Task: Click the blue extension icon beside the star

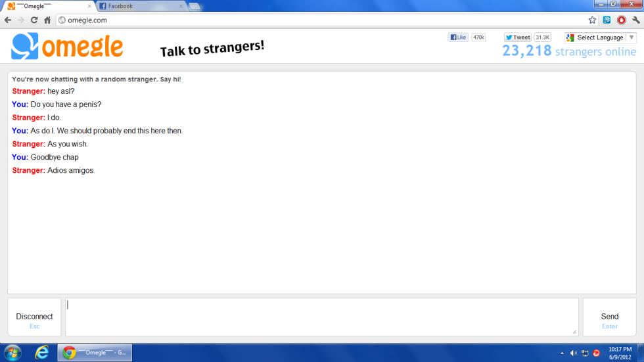Action: click(x=607, y=20)
